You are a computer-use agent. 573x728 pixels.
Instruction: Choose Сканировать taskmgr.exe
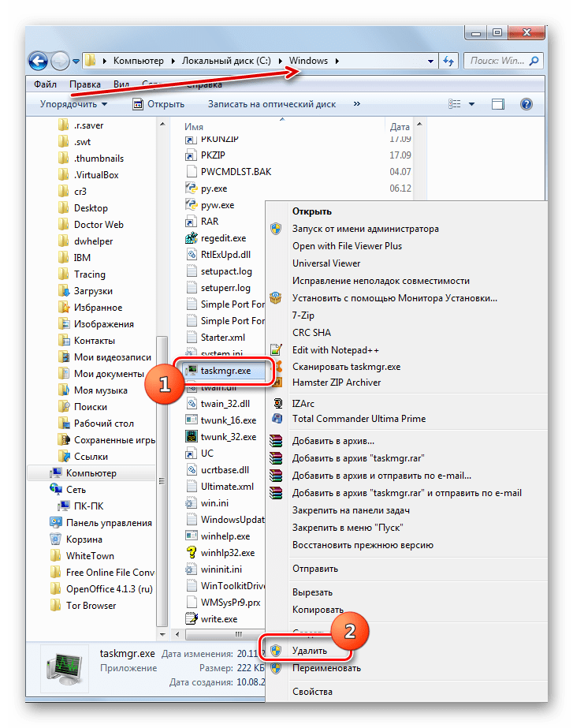(346, 367)
